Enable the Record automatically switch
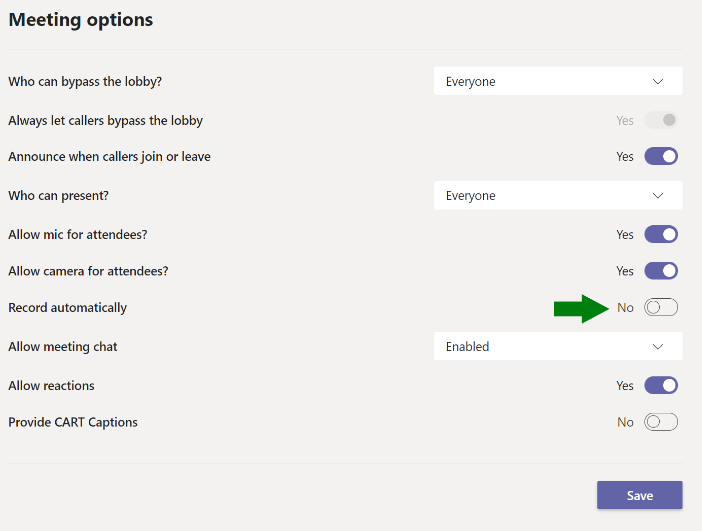The width and height of the screenshot is (702, 531). 661,307
